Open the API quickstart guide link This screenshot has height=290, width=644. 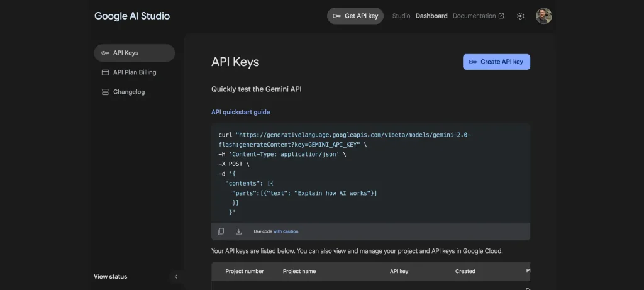(240, 112)
